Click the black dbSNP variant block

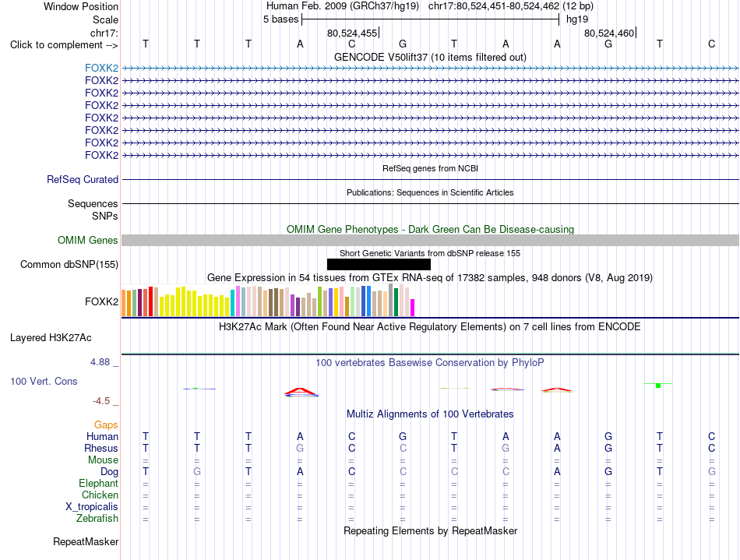click(x=379, y=264)
